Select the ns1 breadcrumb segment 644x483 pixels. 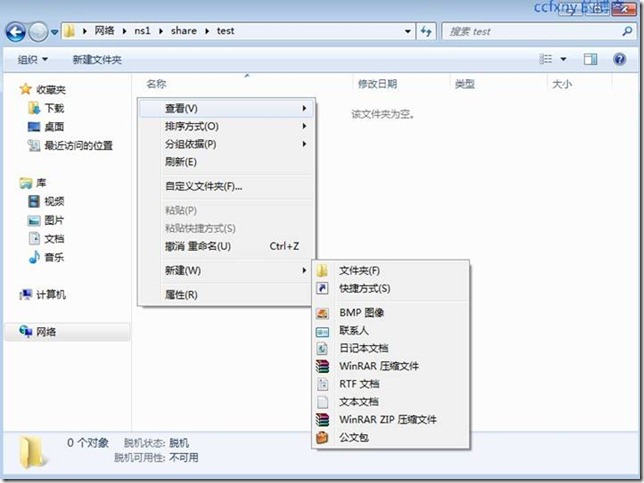coord(142,31)
